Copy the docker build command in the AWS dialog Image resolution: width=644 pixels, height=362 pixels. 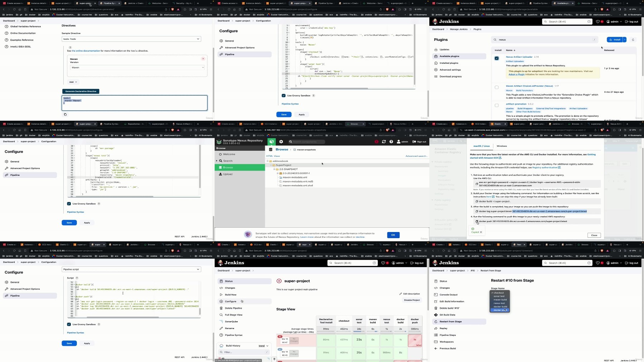pos(477,201)
